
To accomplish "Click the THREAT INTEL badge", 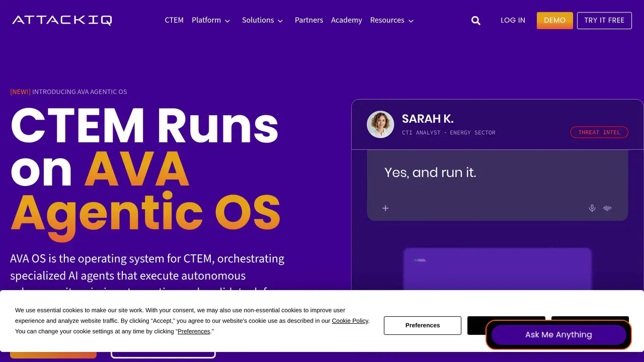I will tap(599, 132).
